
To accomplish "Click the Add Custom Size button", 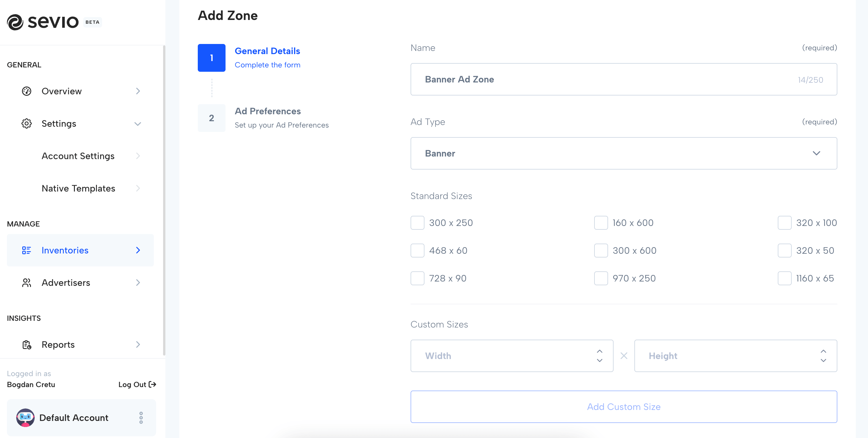I will (623, 407).
